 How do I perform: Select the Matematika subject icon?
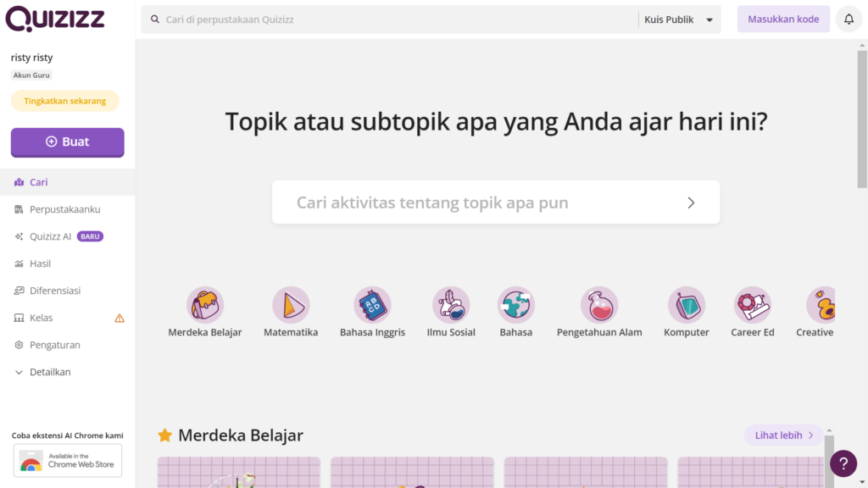pos(291,305)
